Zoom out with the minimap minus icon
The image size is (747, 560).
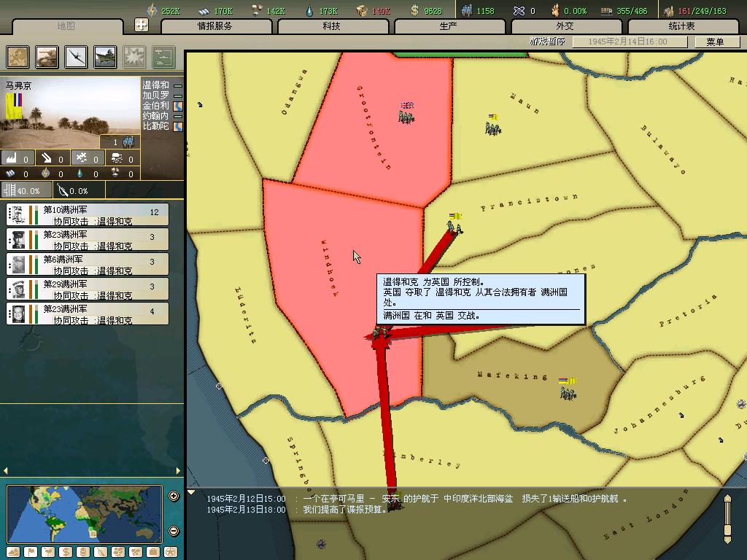(174, 531)
